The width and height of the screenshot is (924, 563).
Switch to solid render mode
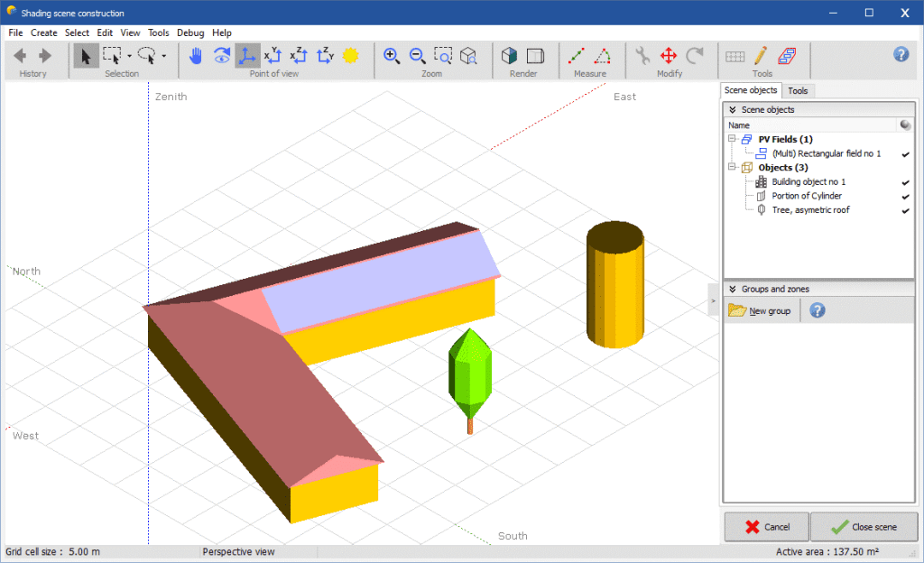pos(510,56)
